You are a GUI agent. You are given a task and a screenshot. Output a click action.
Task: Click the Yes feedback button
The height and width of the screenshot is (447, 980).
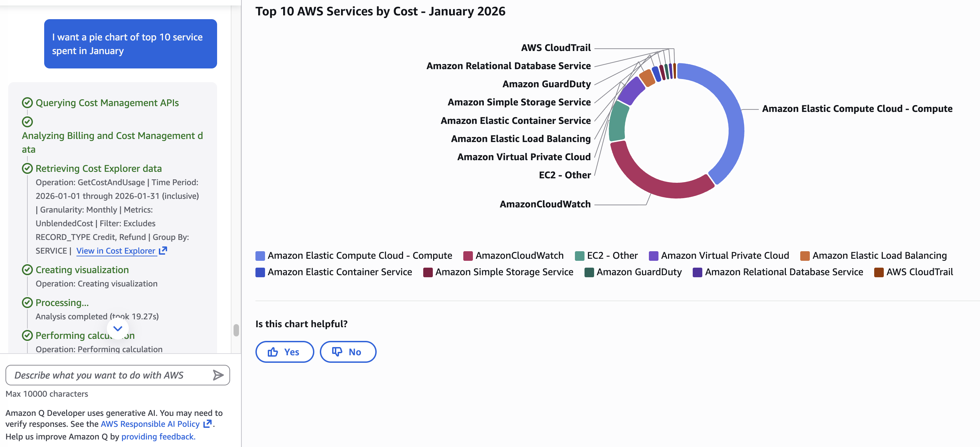point(285,352)
